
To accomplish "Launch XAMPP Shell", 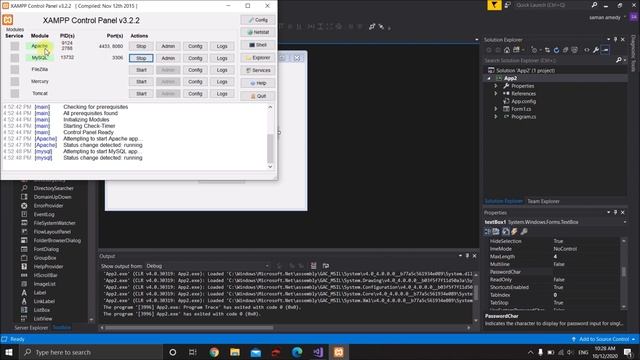I will (258, 45).
